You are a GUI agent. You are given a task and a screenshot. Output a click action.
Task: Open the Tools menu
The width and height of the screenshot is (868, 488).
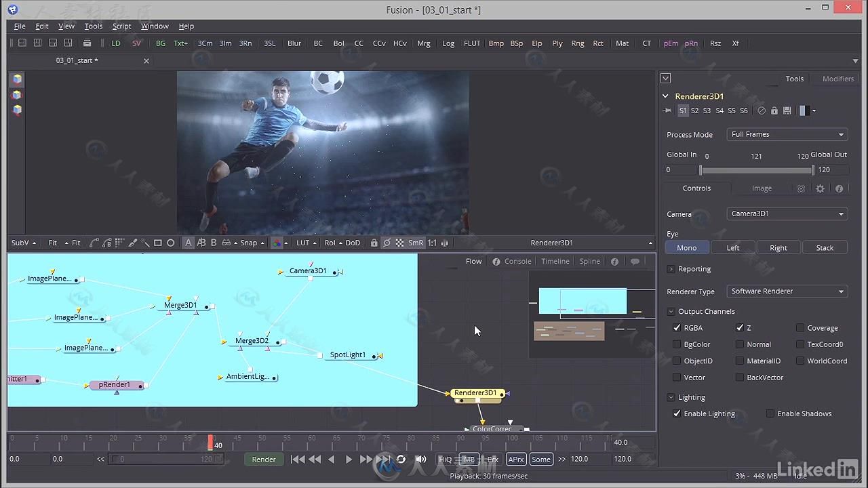(x=94, y=26)
